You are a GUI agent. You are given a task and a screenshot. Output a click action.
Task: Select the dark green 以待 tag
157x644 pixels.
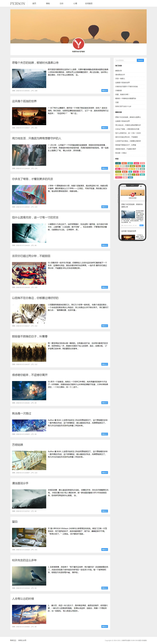118,163
